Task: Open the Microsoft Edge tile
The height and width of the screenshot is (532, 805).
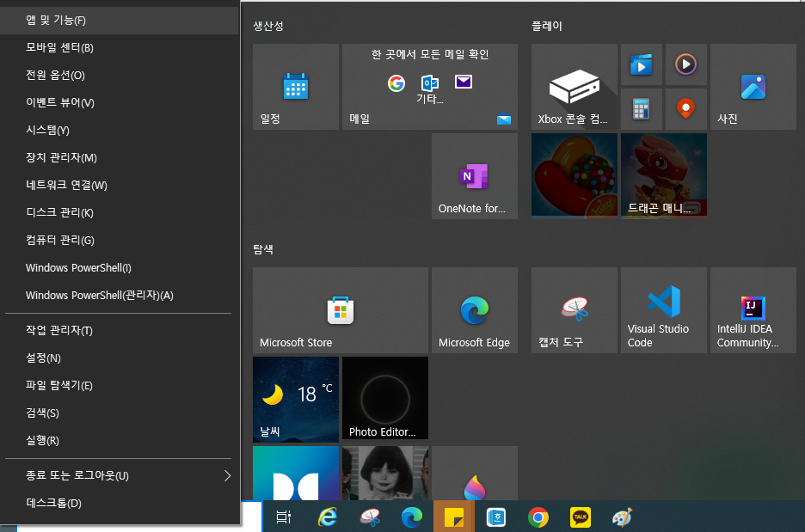Action: pyautogui.click(x=475, y=310)
